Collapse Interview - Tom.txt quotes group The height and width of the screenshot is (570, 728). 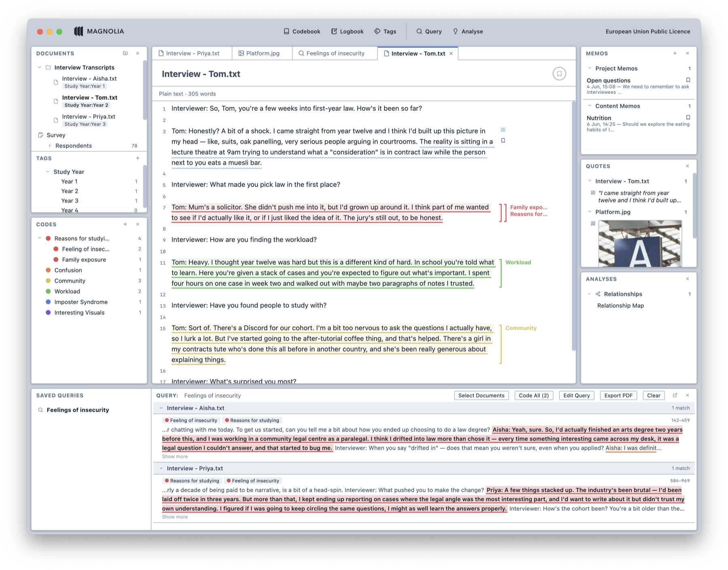(x=590, y=181)
